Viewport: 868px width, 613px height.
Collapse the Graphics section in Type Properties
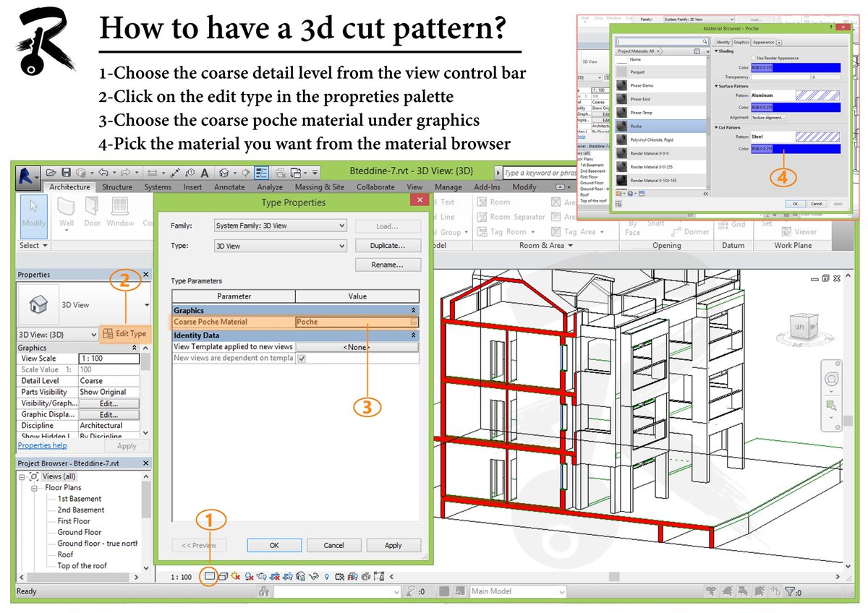pyautogui.click(x=414, y=310)
